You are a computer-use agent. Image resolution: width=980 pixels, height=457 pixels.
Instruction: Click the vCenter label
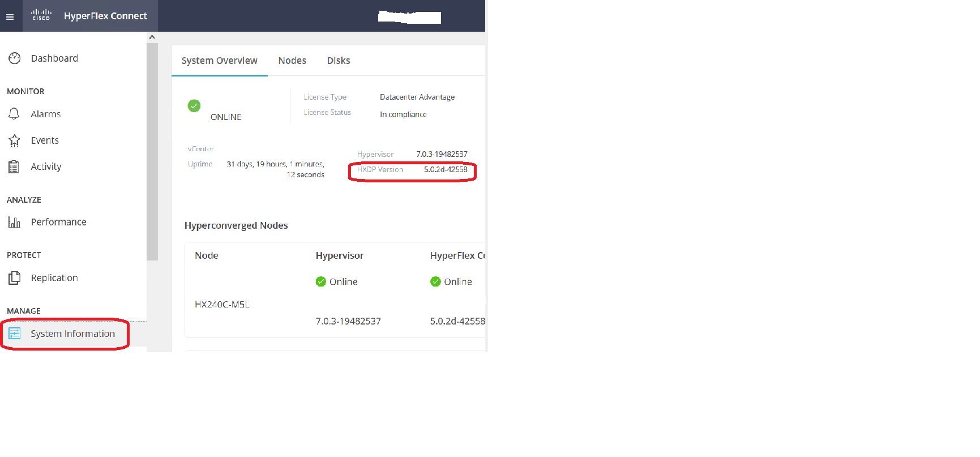coord(200,149)
